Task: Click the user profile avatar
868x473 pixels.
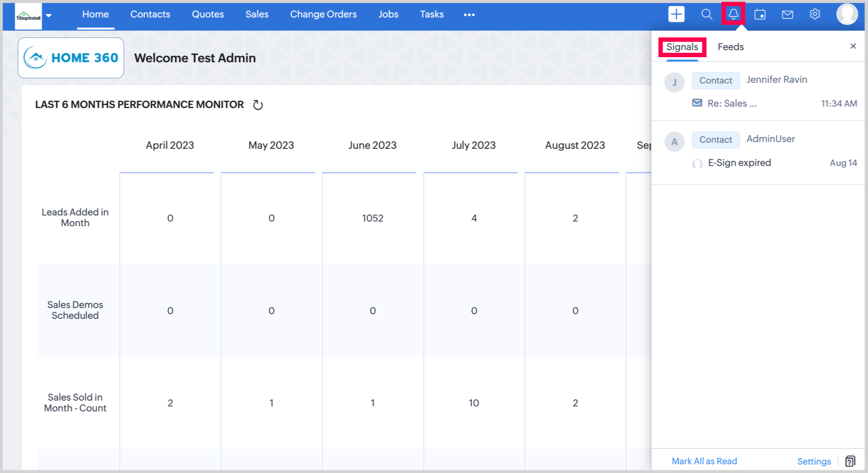Action: pyautogui.click(x=846, y=14)
